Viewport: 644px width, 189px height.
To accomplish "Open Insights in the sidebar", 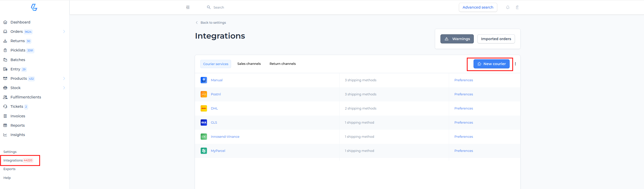I will [18, 135].
